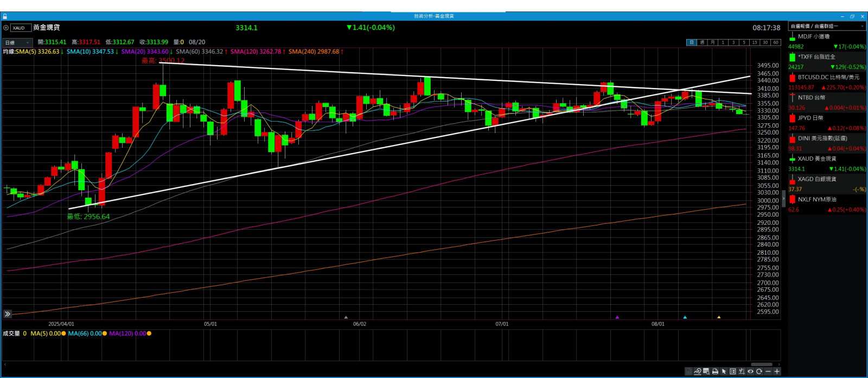868x378 pixels.
Task: Click the greyed document table icon in bottom toolbar
Action: pos(688,371)
